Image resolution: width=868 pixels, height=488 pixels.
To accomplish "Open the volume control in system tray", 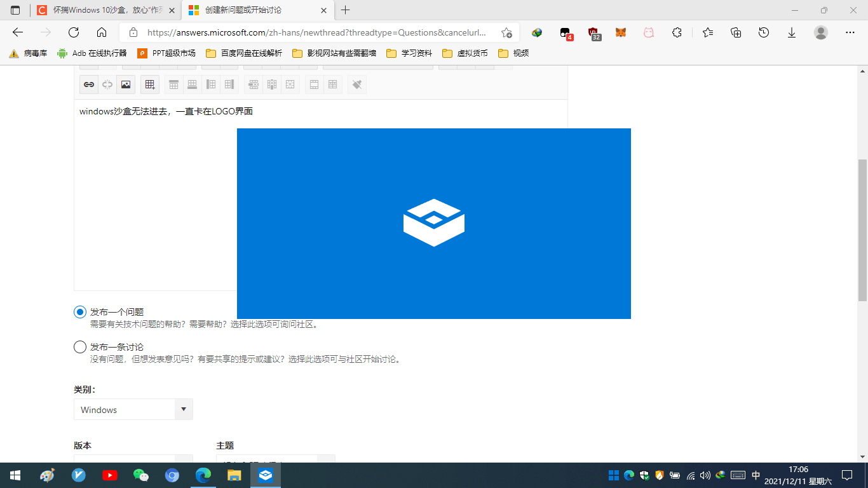I will coord(705,475).
